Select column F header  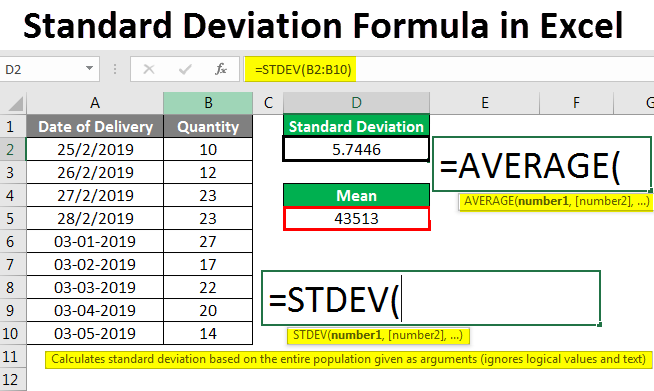(576, 103)
